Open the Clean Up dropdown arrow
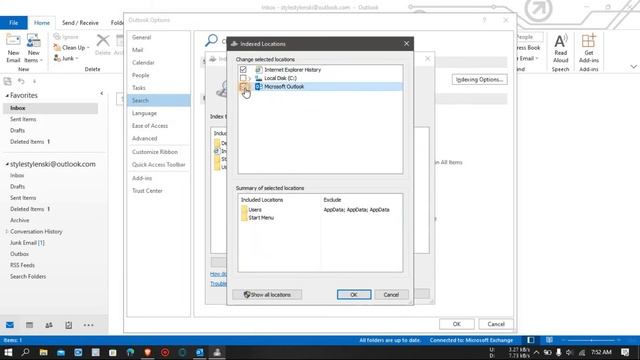Viewport: 640px width, 360px height. click(88, 48)
